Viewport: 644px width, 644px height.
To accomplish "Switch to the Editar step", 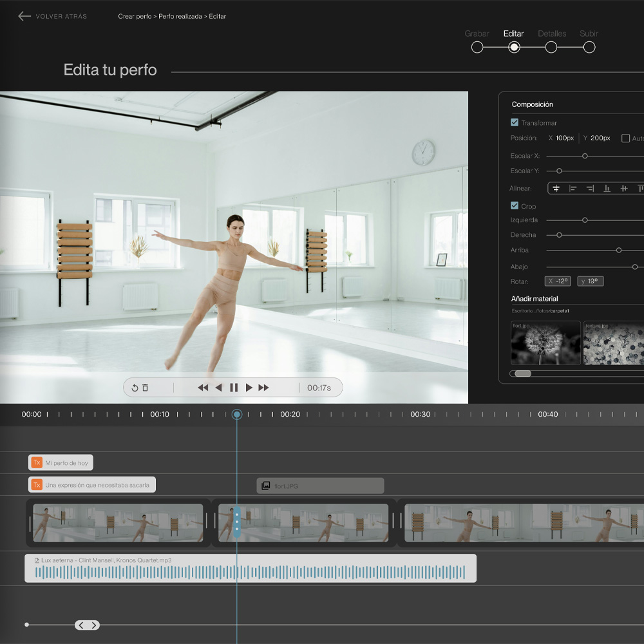I will 513,33.
